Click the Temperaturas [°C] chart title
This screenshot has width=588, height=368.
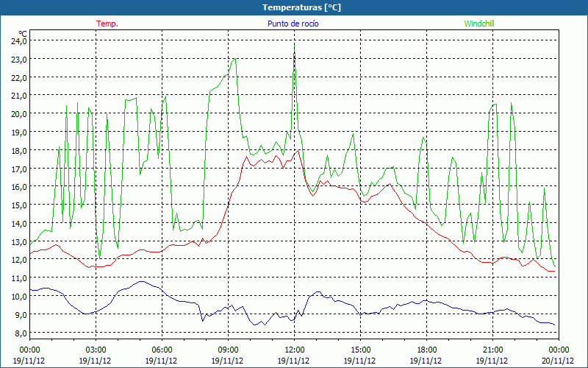click(301, 7)
